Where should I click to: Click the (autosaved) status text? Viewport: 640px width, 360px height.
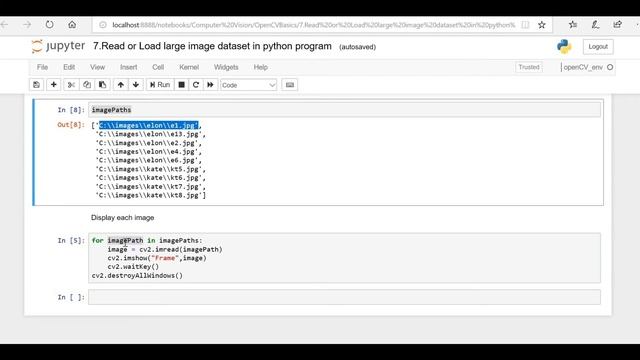(358, 47)
